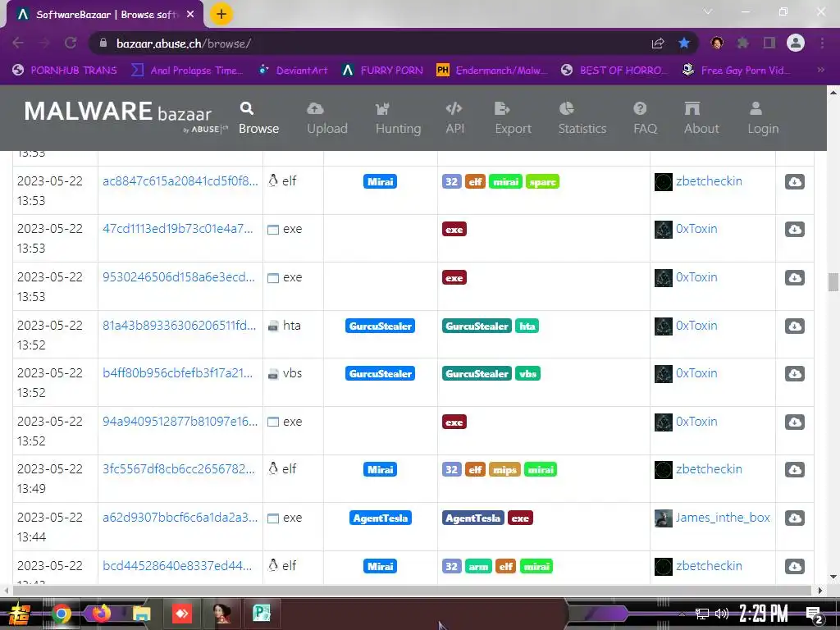Screen dimensions: 840x630
Task: Click GurcuStealer signature badge in hta row
Action: coord(380,326)
